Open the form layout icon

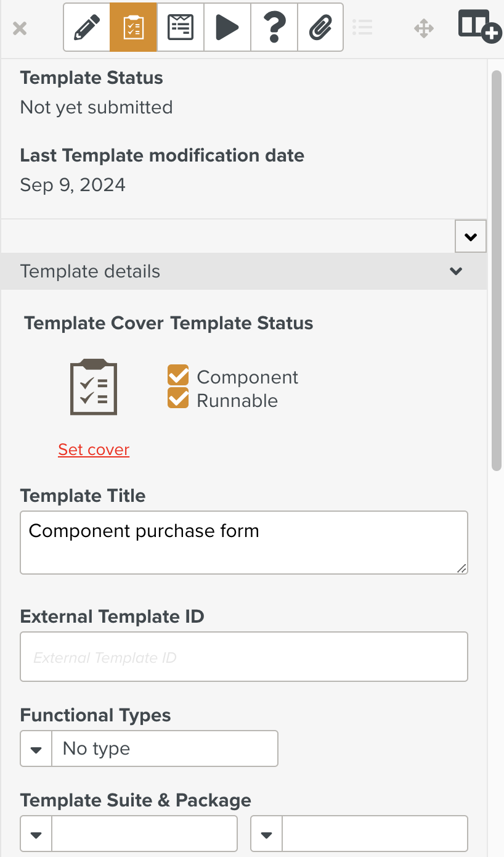tap(181, 28)
